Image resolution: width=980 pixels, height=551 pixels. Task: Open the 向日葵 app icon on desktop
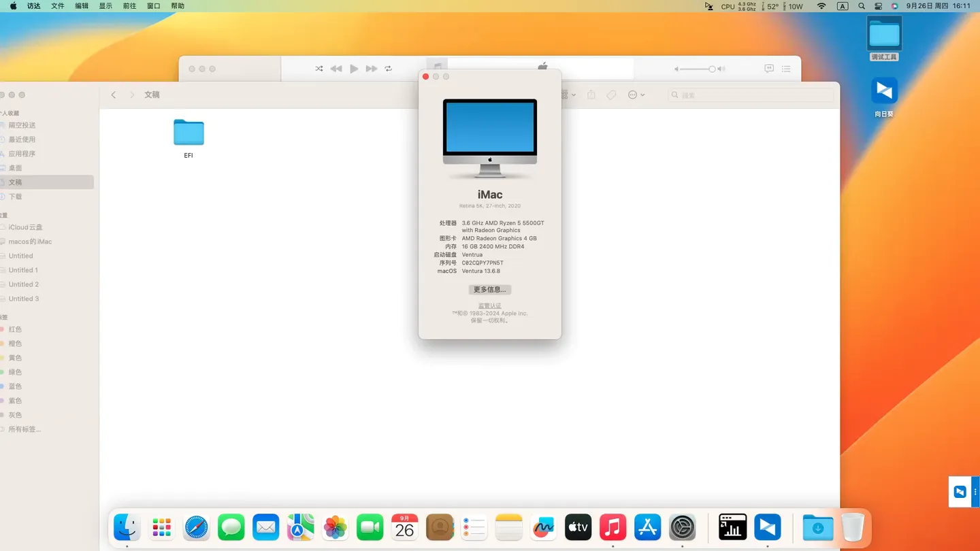(x=883, y=91)
